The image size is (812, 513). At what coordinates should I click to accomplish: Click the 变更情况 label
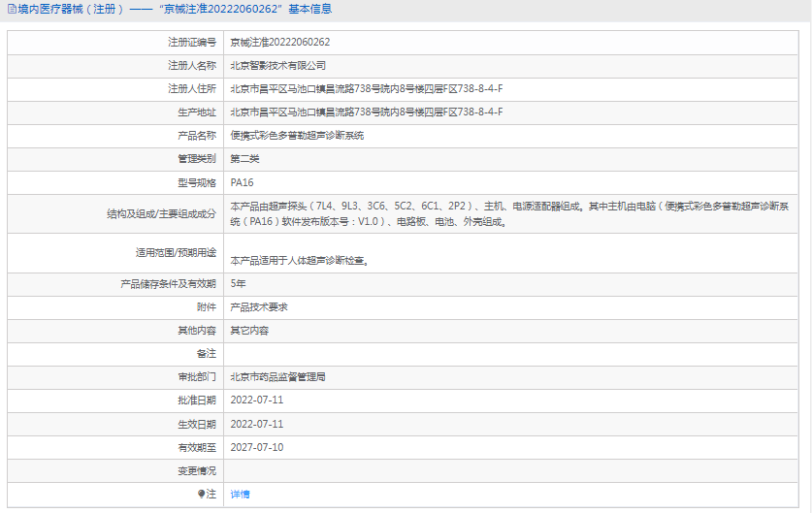tap(197, 470)
